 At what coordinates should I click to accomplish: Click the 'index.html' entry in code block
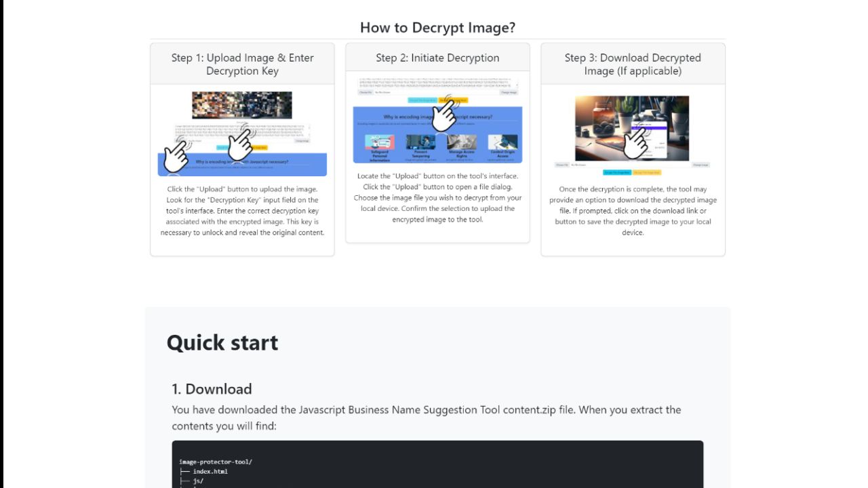[210, 471]
